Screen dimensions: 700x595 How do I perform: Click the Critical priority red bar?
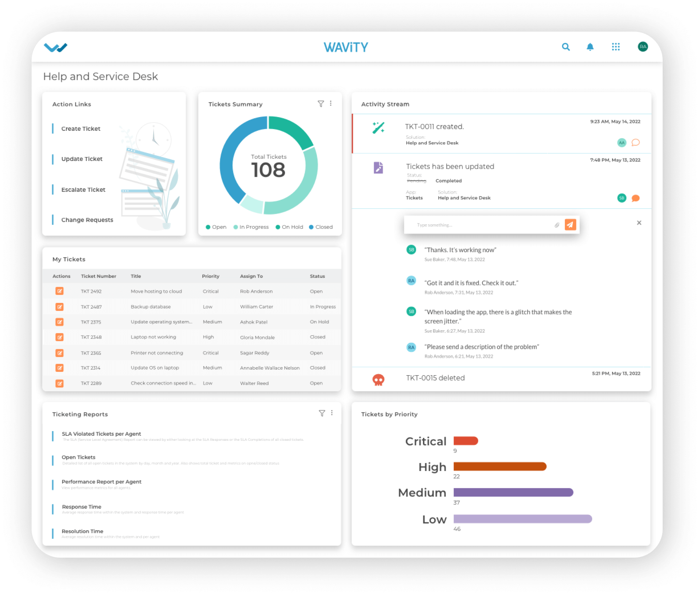(x=466, y=441)
